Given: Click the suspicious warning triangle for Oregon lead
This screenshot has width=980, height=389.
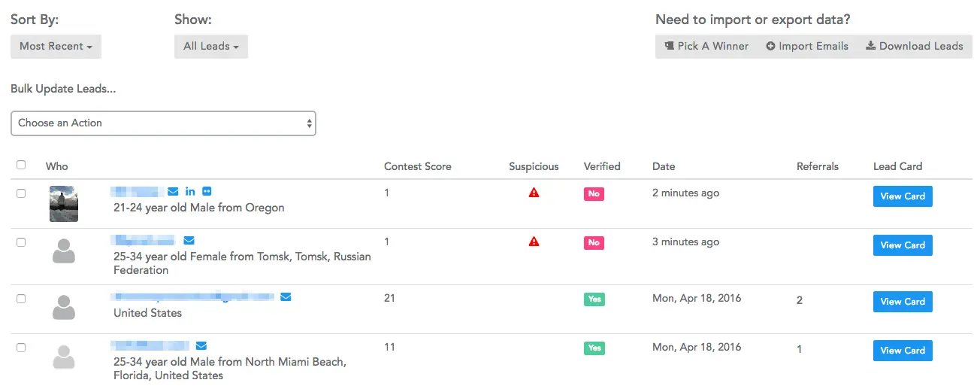Looking at the screenshot, I should (534, 193).
